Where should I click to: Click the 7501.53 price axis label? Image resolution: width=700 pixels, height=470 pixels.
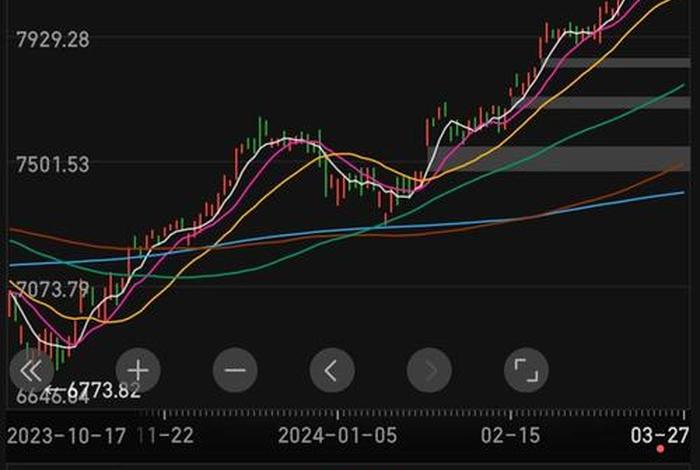point(52,163)
